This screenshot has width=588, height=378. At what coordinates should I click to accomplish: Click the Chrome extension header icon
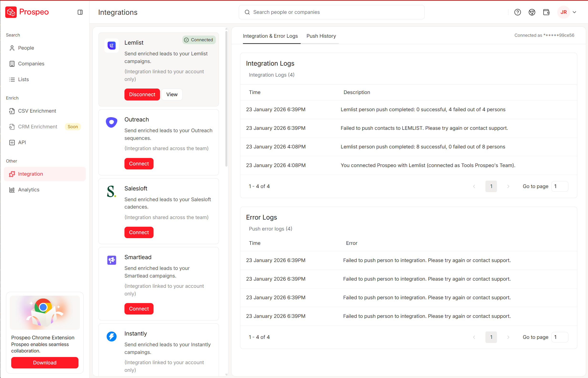pyautogui.click(x=532, y=12)
